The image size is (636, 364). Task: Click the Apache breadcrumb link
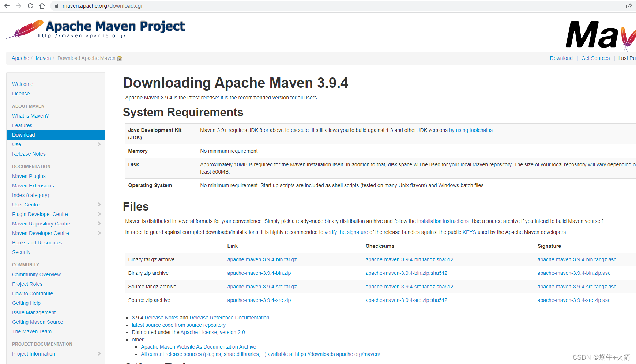pyautogui.click(x=20, y=58)
